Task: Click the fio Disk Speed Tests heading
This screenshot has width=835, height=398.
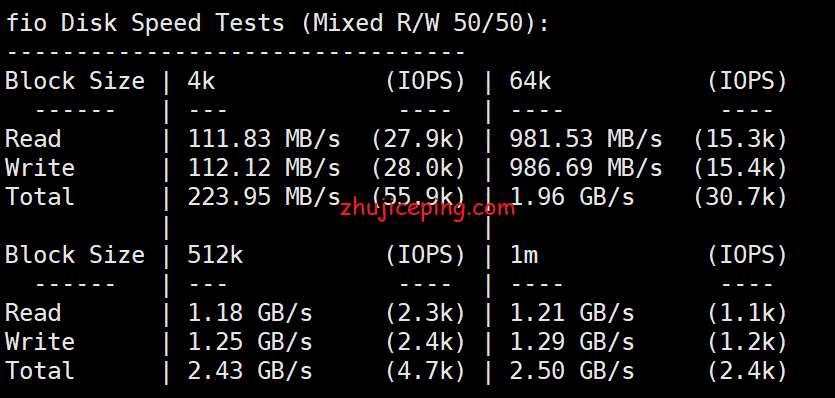Action: click(x=277, y=23)
